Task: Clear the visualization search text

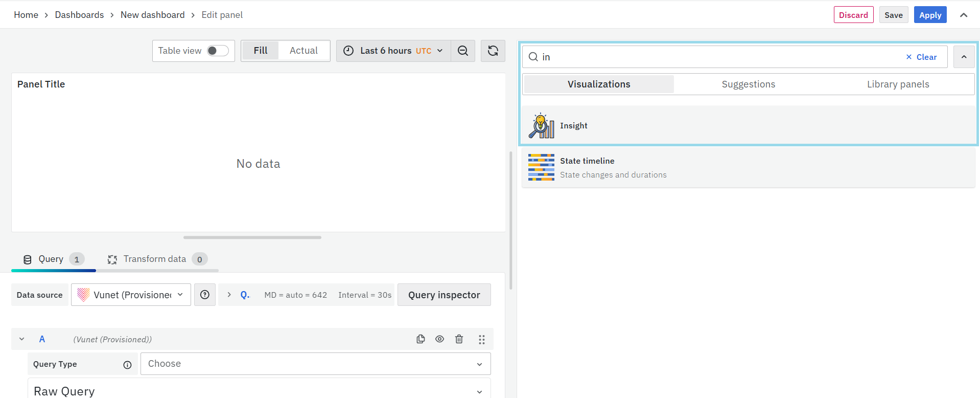Action: (x=921, y=57)
